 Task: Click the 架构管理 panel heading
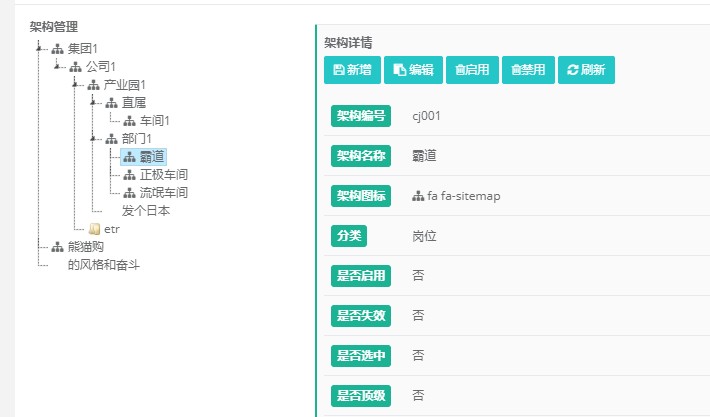54,27
